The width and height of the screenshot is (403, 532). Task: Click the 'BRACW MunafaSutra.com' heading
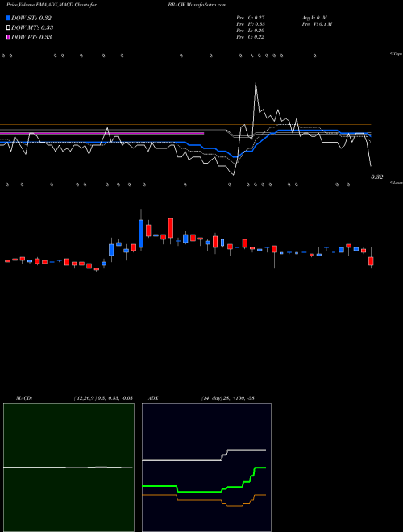pyautogui.click(x=197, y=5)
